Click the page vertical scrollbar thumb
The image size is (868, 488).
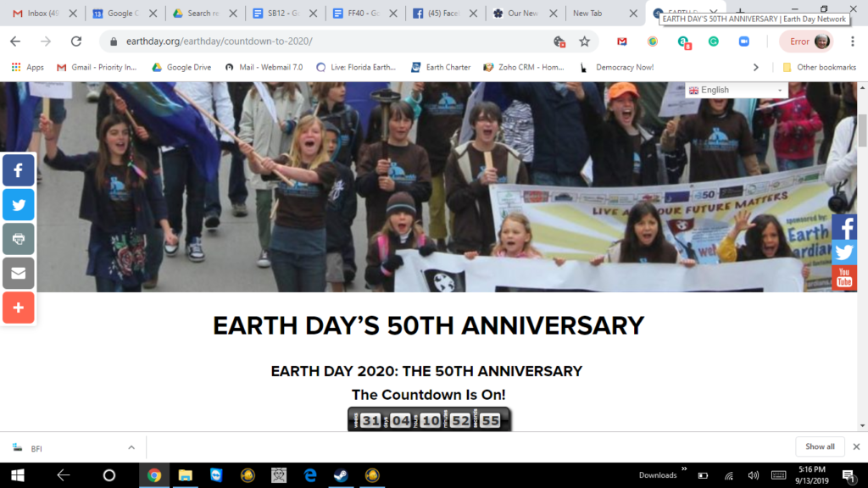click(x=862, y=130)
